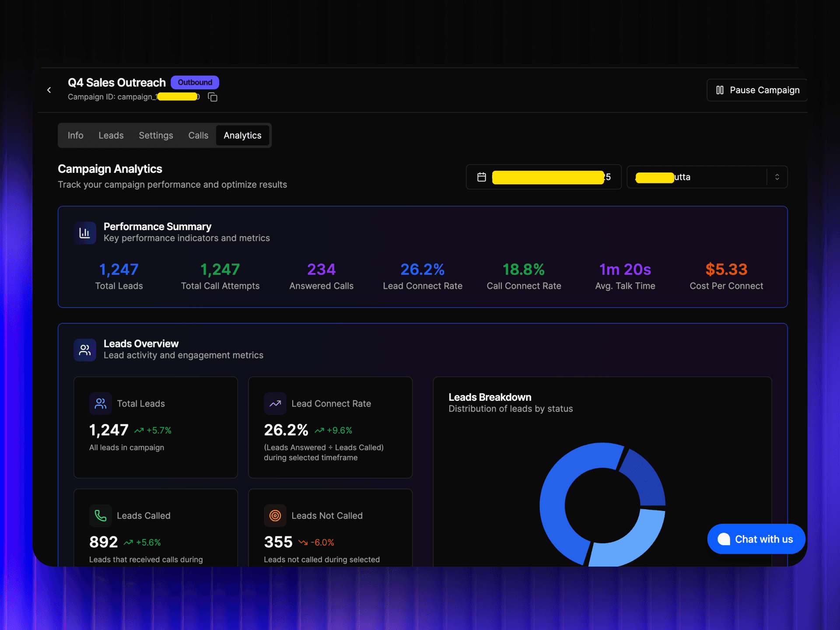Click the '355' Leads Not Called value
Image resolution: width=840 pixels, height=630 pixels.
click(x=278, y=542)
